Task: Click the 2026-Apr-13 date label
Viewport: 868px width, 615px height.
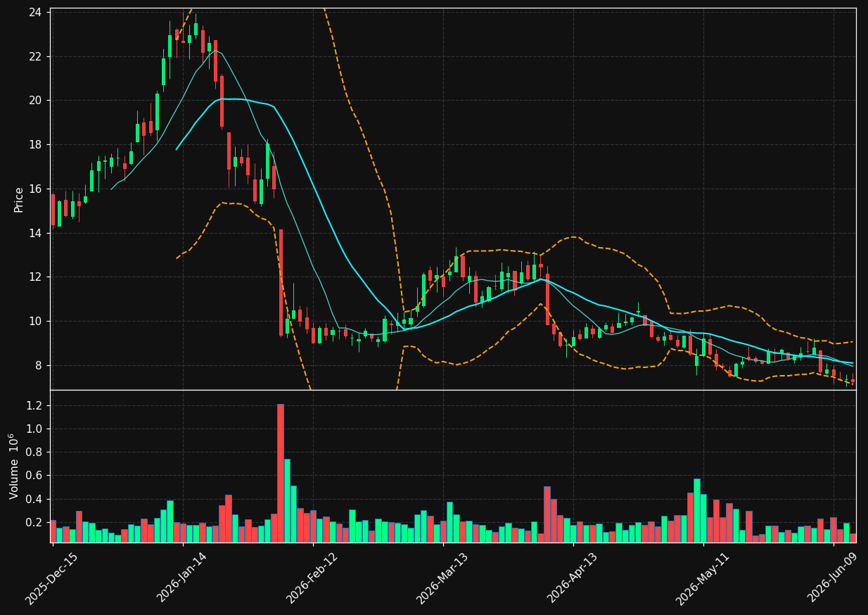Action: [x=573, y=578]
